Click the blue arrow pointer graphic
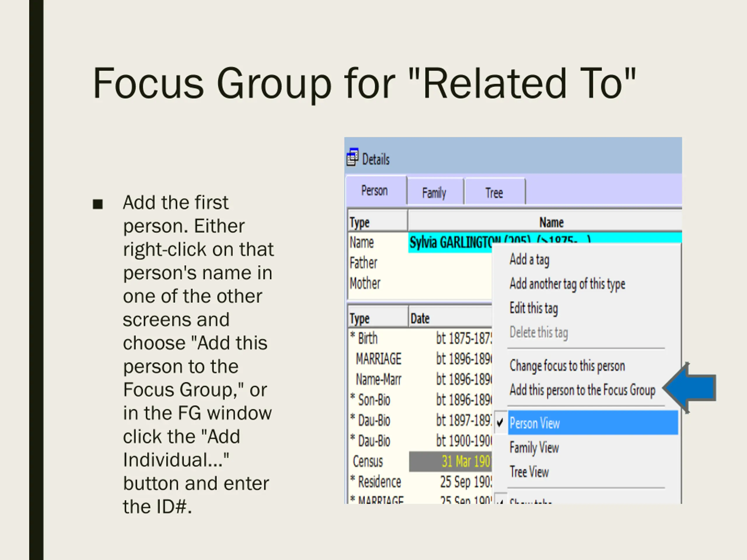Image resolution: width=747 pixels, height=560 pixels. pos(692,388)
